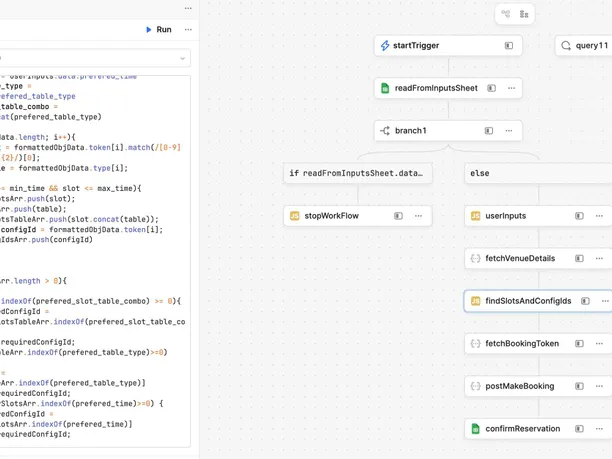612x459 pixels.
Task: Click the JS icon on userInputs
Action: click(475, 216)
